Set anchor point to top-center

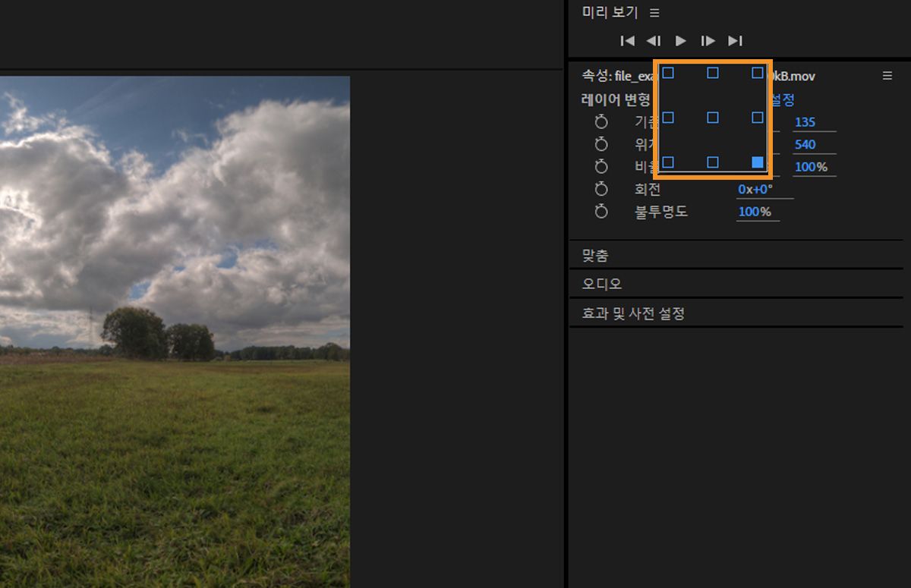pos(713,73)
